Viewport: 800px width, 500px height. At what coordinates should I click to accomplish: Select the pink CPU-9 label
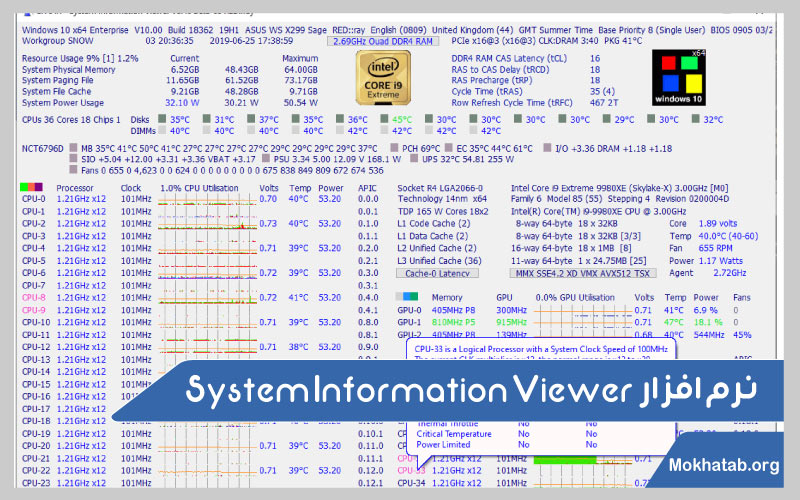click(34, 310)
